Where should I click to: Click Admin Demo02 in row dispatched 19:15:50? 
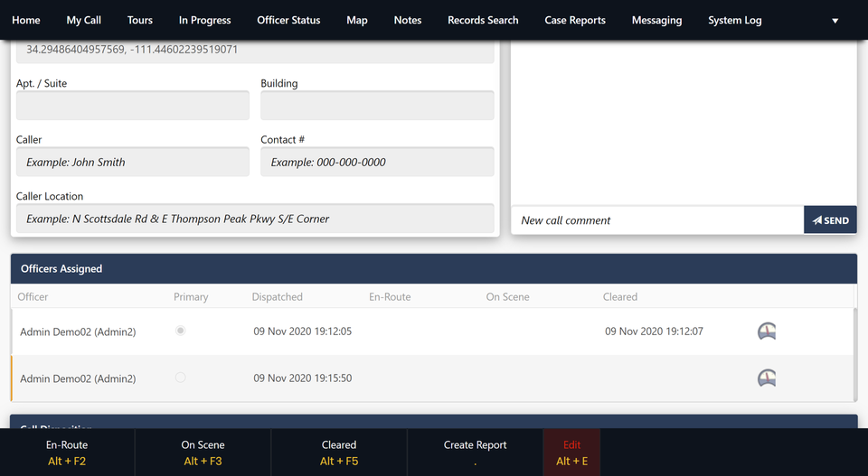coord(78,378)
